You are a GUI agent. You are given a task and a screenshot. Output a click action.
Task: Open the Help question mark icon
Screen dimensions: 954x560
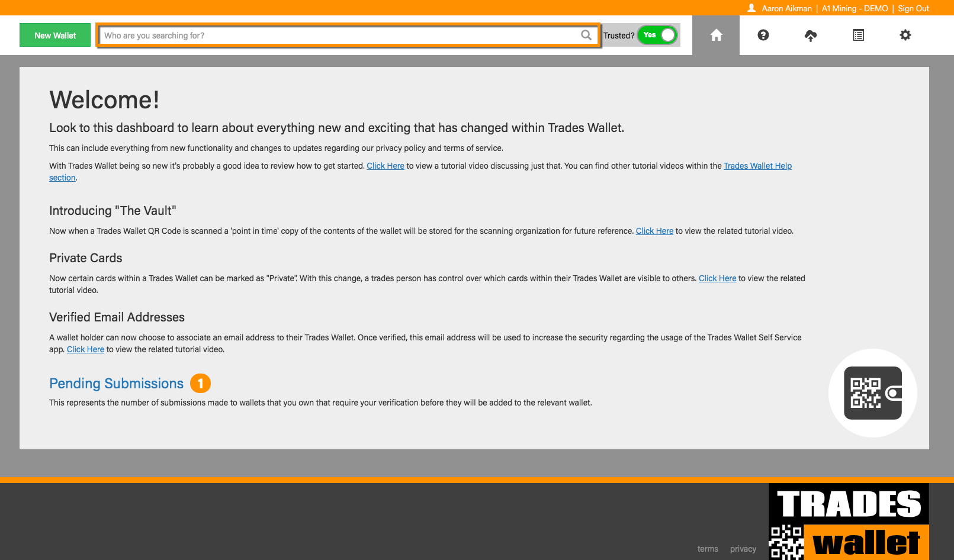(x=763, y=36)
